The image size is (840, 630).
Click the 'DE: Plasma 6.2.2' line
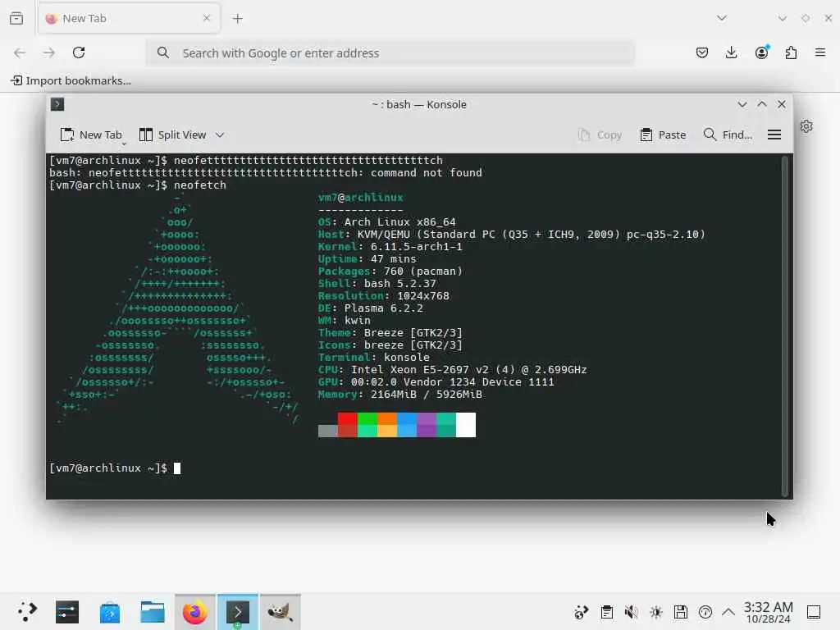click(370, 308)
